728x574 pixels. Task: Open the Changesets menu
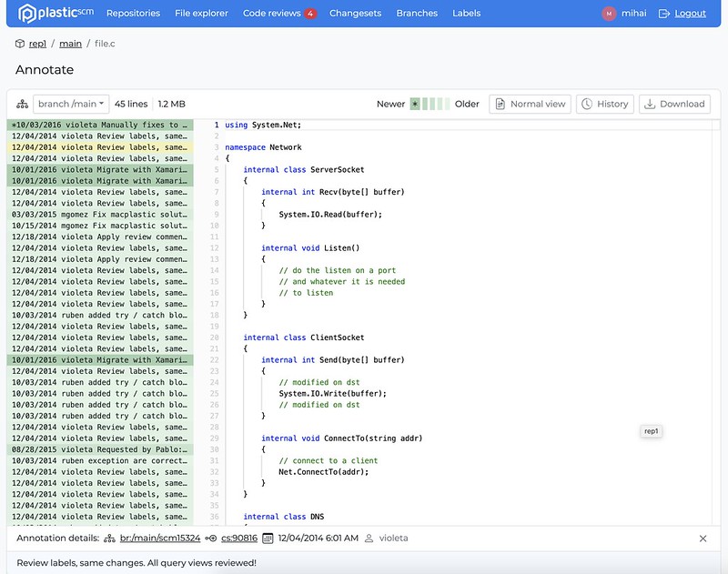click(358, 13)
